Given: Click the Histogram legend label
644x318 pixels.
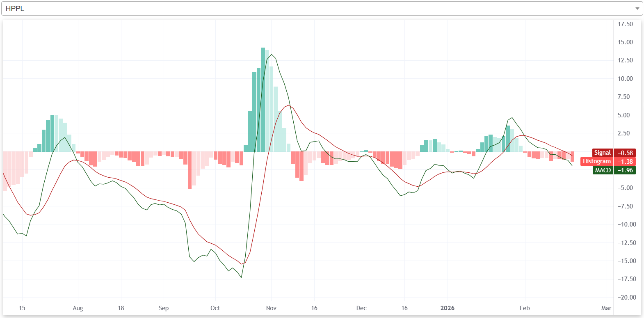Looking at the screenshot, I should (596, 161).
